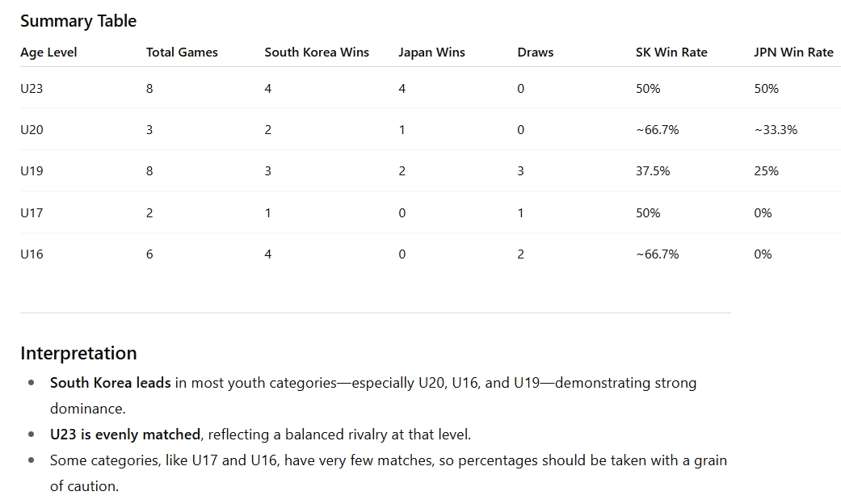This screenshot has height=504, width=841.
Task: Select the JPN Win Rate header
Action: 793,52
